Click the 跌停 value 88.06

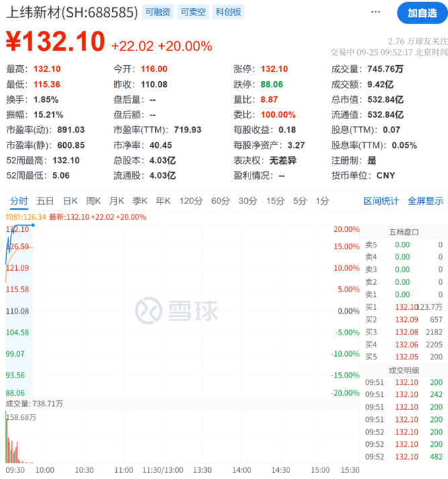coord(272,85)
